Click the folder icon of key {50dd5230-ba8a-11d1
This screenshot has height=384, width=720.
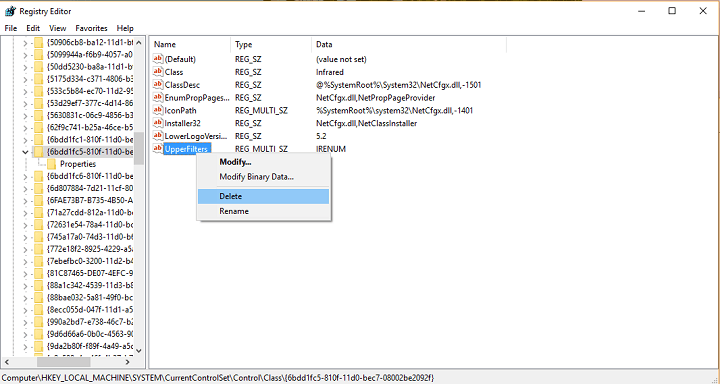coord(39,67)
